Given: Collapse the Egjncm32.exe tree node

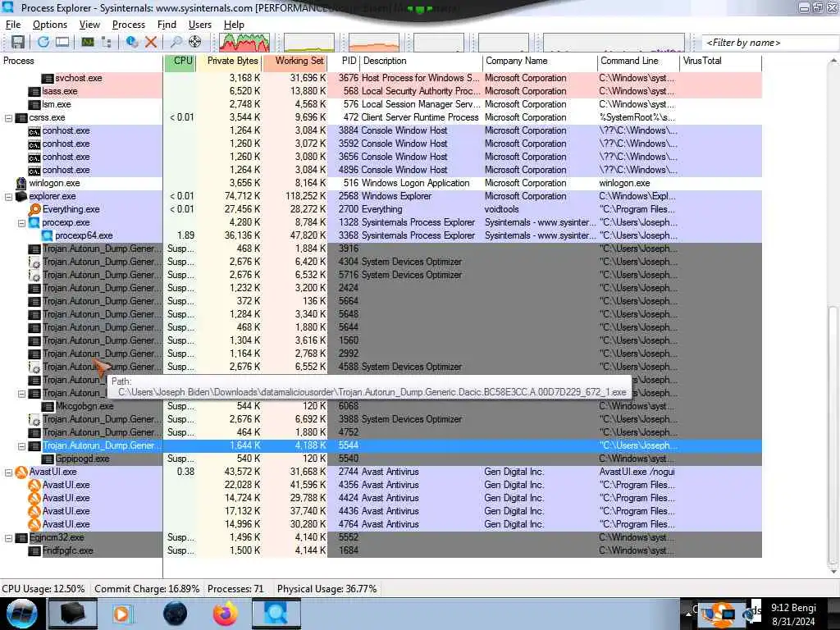Looking at the screenshot, I should pos(8,537).
